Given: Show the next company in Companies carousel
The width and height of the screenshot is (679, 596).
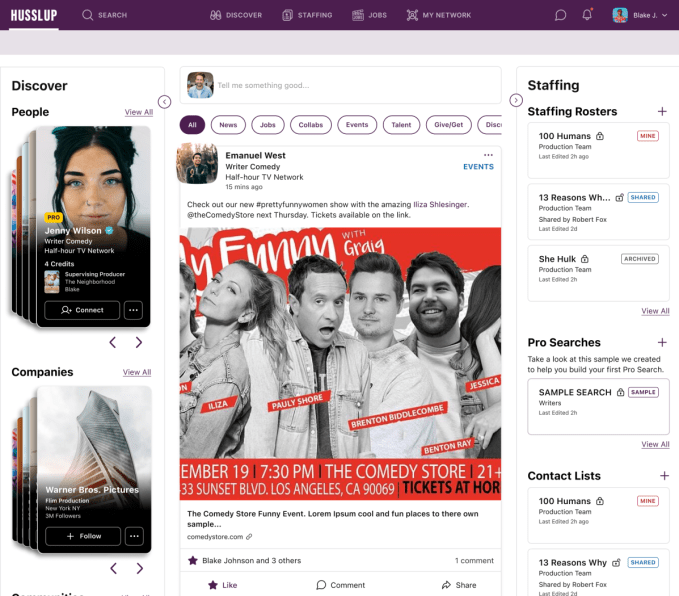Looking at the screenshot, I should click(x=139, y=568).
